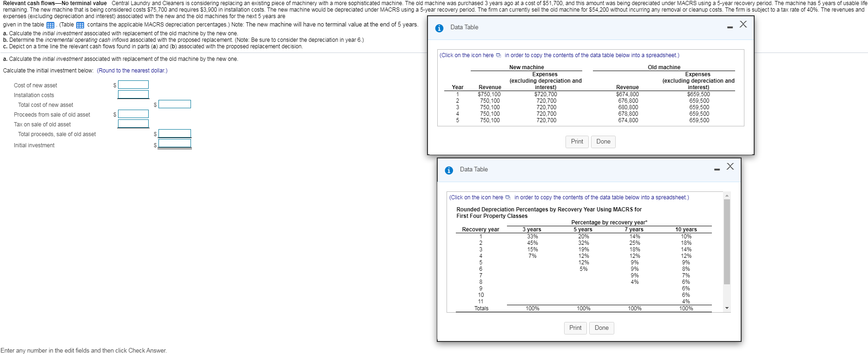868x354 pixels.
Task: Print the revenue and expenses Data Table
Action: click(x=577, y=142)
